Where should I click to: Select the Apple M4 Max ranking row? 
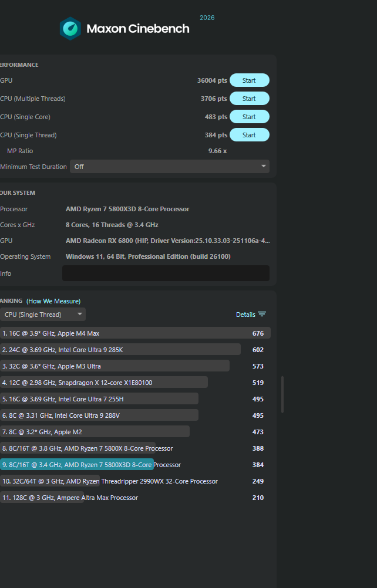(x=135, y=333)
